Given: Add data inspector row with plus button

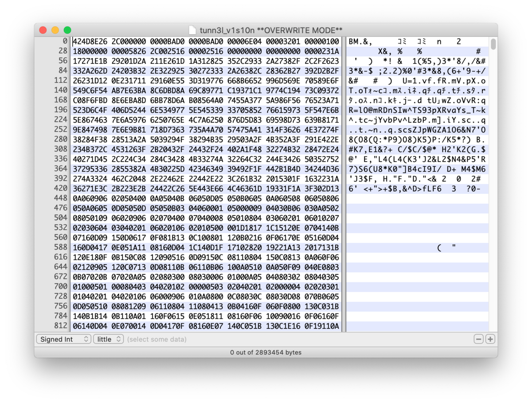Looking at the screenshot, I should [490, 339].
